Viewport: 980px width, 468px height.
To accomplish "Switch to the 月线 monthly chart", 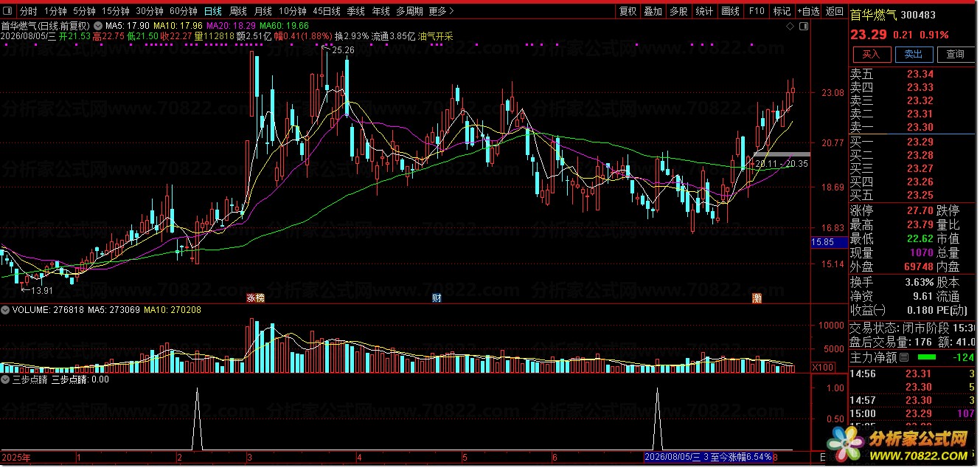I will coord(263,11).
